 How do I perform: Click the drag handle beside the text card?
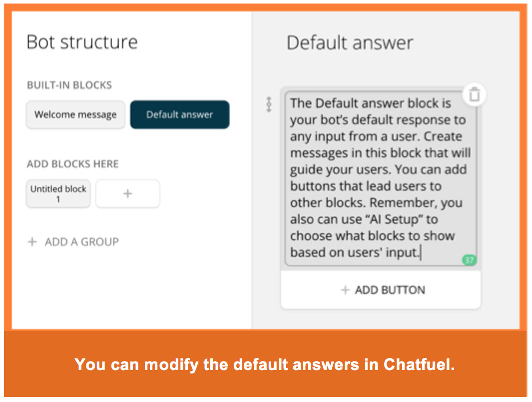[x=269, y=104]
